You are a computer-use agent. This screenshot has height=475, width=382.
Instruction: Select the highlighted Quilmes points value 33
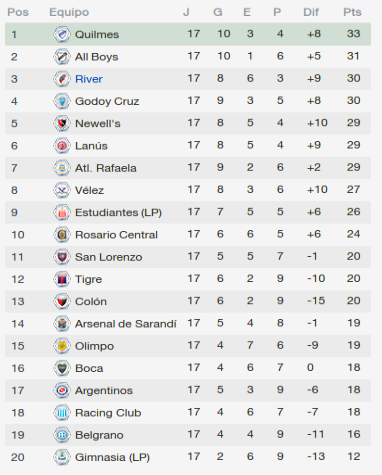pos(353,34)
